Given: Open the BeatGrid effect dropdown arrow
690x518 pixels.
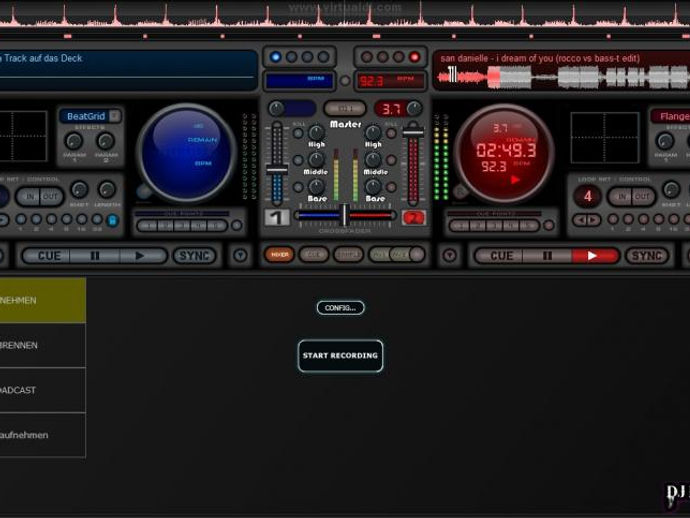Looking at the screenshot, I should click(x=114, y=116).
